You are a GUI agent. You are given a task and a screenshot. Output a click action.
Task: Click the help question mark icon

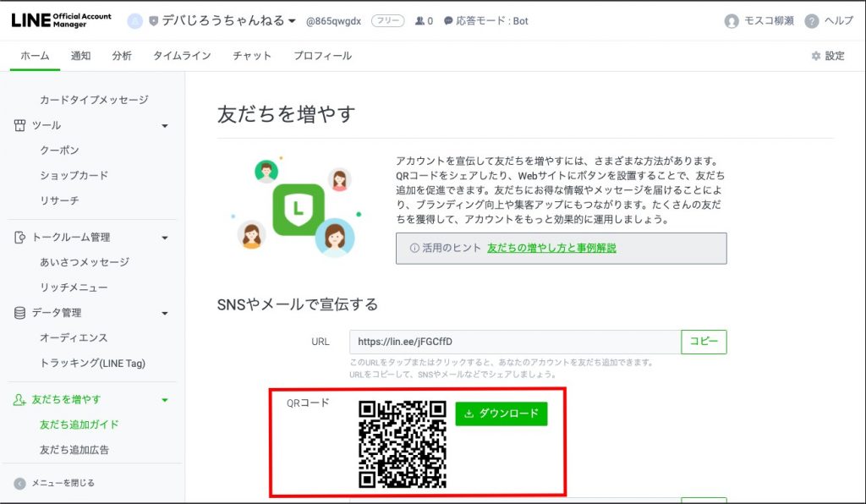tap(811, 21)
